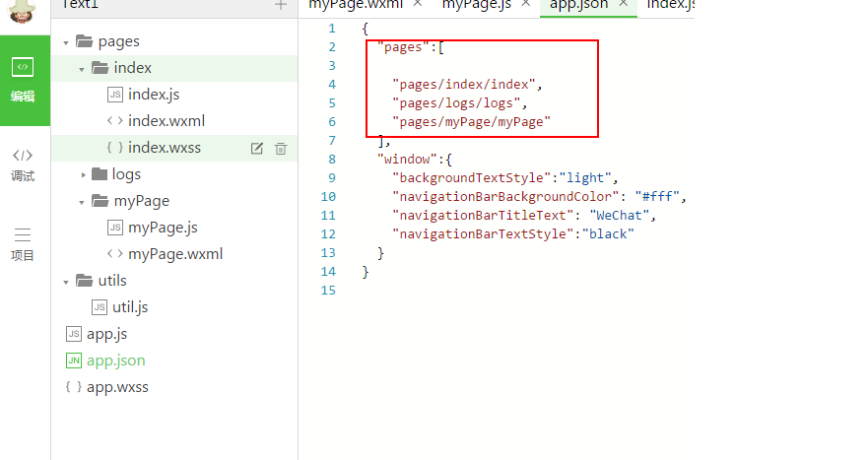The image size is (868, 460).
Task: Collapse the utils folder arrow
Action: (x=66, y=283)
